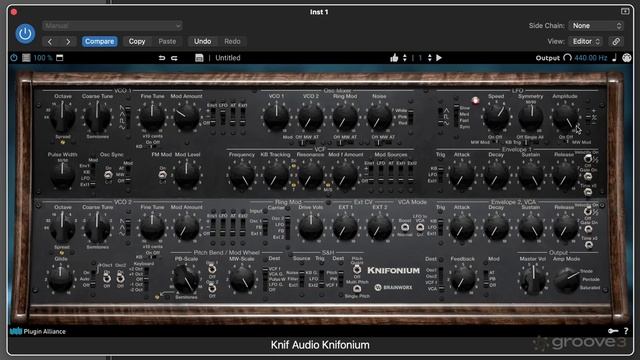This screenshot has width=640, height=360.
Task: Click the Compare button
Action: [100, 42]
